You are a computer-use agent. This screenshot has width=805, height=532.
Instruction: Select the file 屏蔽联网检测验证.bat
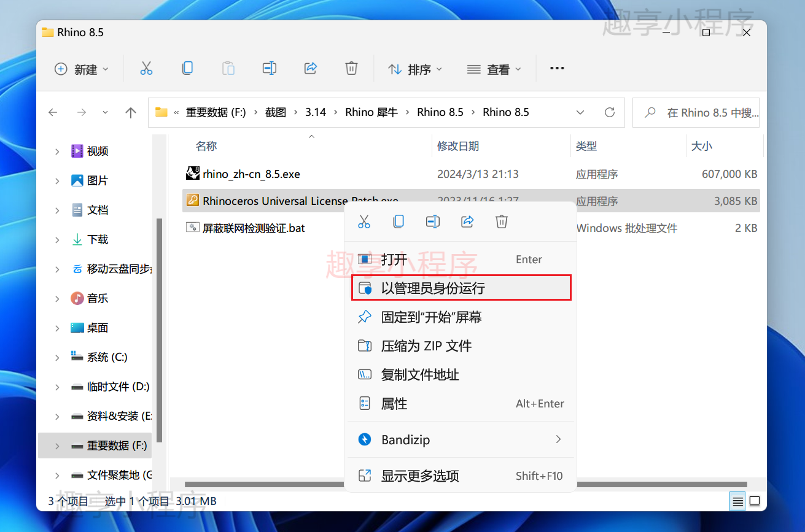[254, 228]
